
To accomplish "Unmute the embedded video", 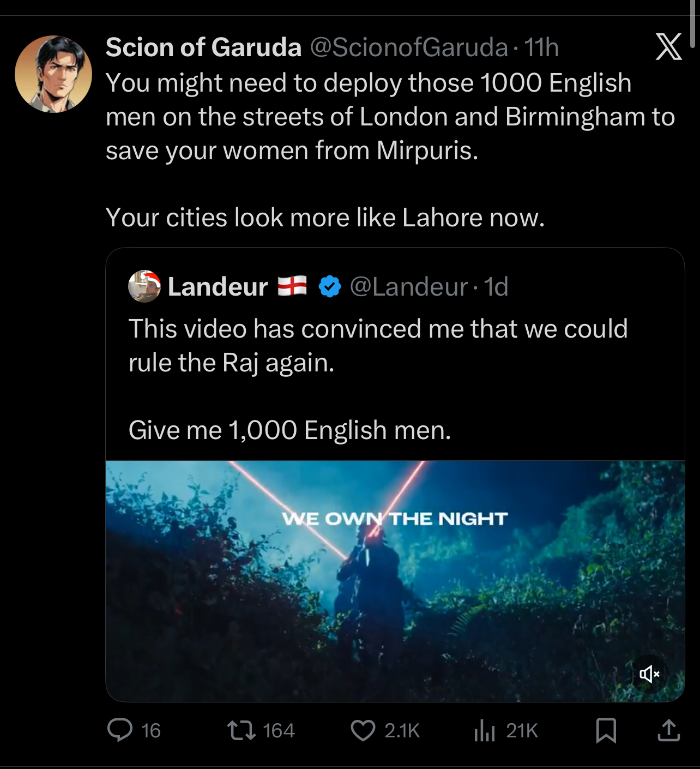I will 649,674.
